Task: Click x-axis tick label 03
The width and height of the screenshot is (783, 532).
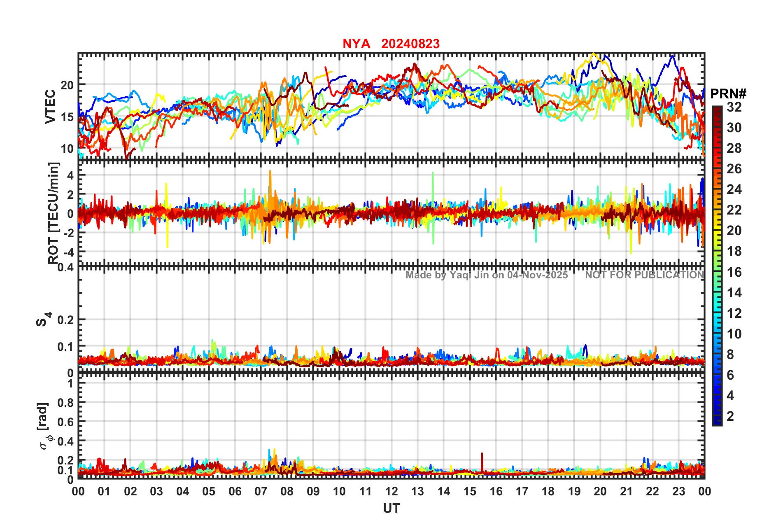Action: pos(156,491)
